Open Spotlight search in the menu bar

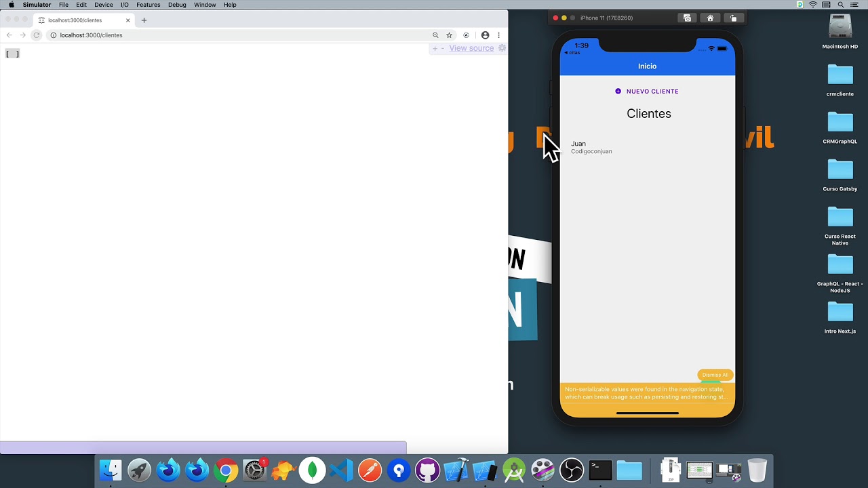(841, 5)
